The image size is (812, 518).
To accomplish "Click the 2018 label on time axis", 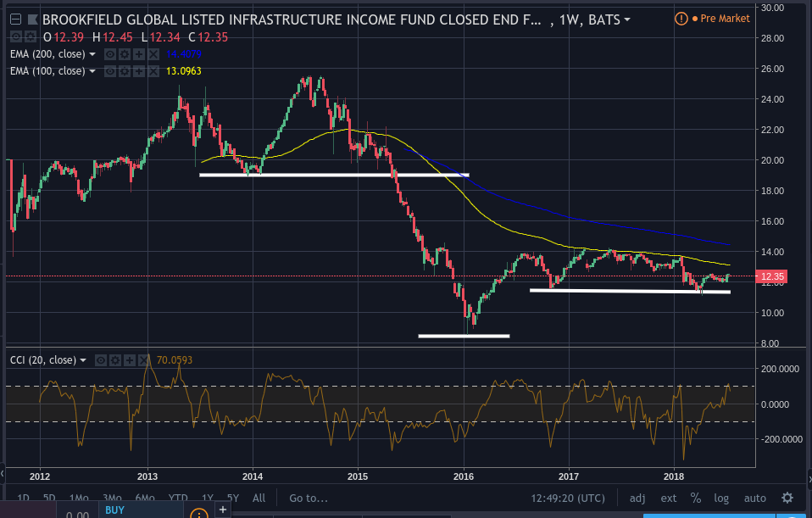I will (674, 476).
